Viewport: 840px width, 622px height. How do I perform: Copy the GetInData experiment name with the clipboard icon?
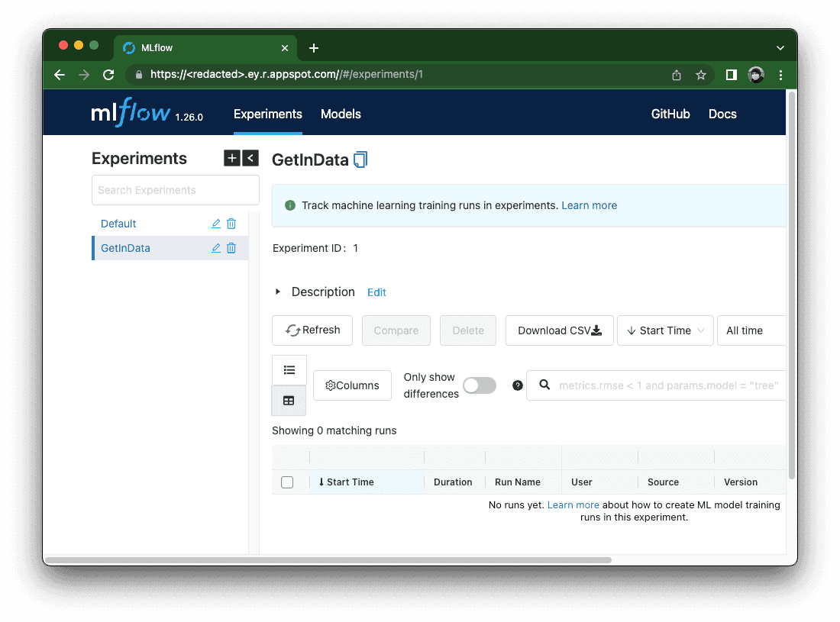click(x=360, y=160)
